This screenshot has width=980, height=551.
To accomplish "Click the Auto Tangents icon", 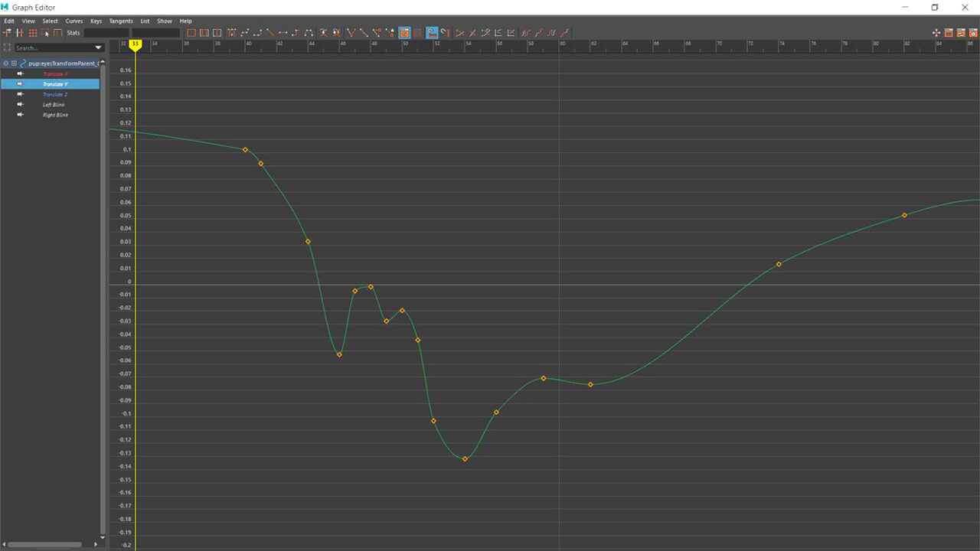I will click(x=231, y=33).
